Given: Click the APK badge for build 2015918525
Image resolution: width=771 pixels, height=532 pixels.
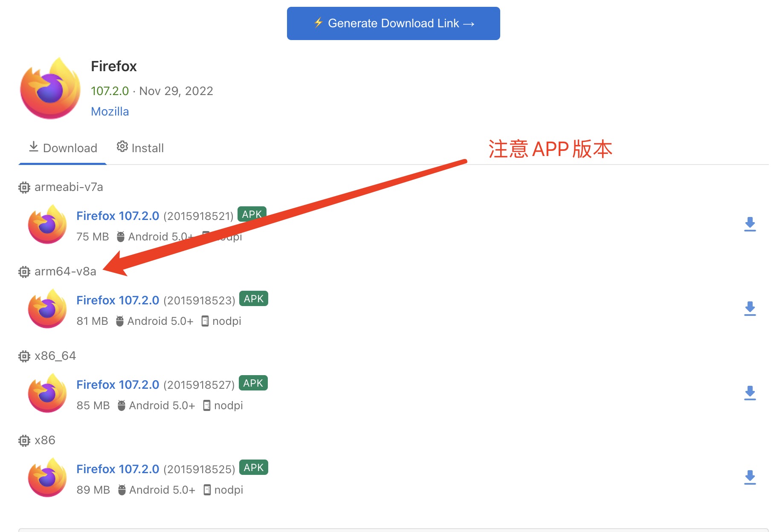Looking at the screenshot, I should [x=254, y=468].
